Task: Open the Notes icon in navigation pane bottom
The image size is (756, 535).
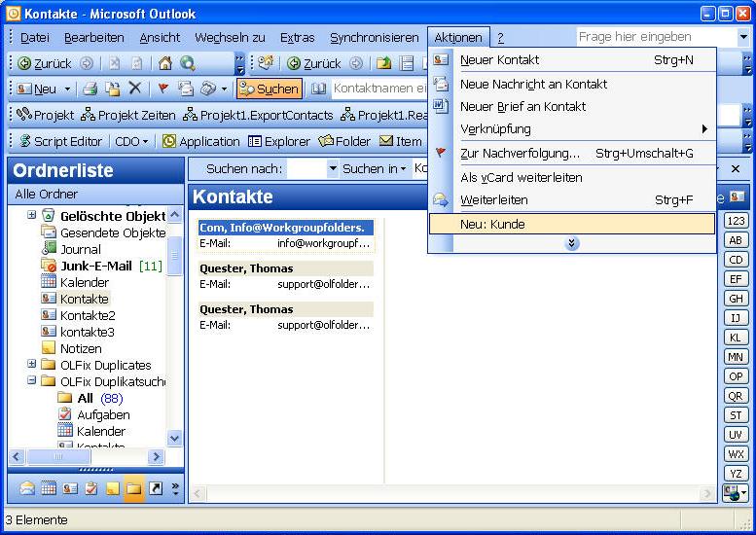Action: click(112, 489)
